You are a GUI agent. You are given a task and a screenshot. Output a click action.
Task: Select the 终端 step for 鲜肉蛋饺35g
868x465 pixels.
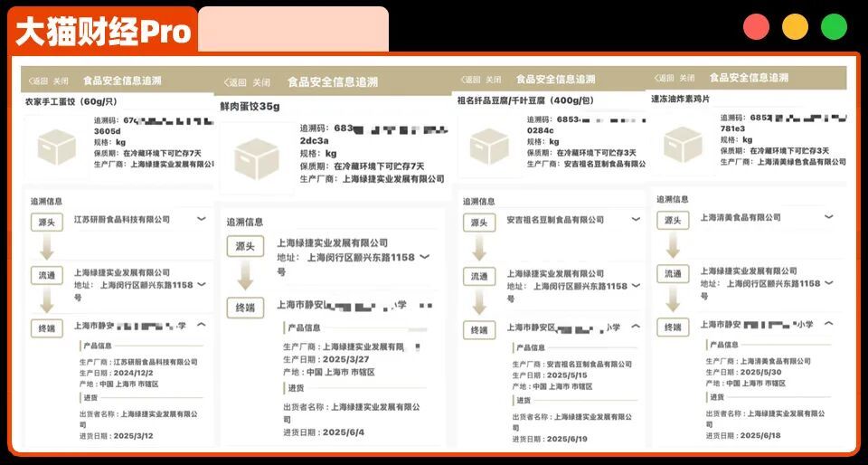pos(245,308)
